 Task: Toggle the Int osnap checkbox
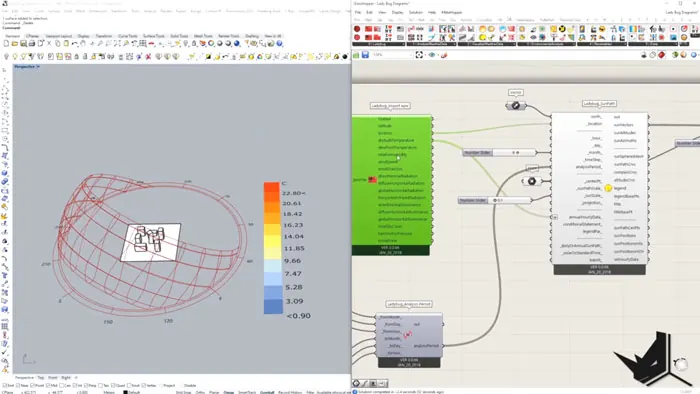coord(75,386)
